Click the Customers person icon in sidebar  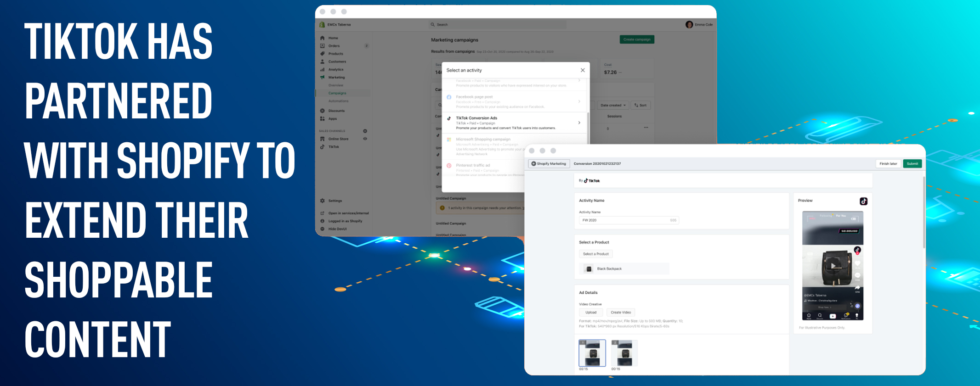coord(323,62)
